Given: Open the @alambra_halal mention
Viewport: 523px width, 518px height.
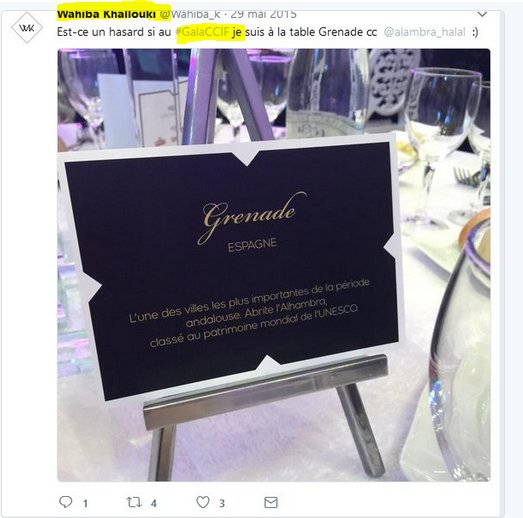Looking at the screenshot, I should [424, 32].
